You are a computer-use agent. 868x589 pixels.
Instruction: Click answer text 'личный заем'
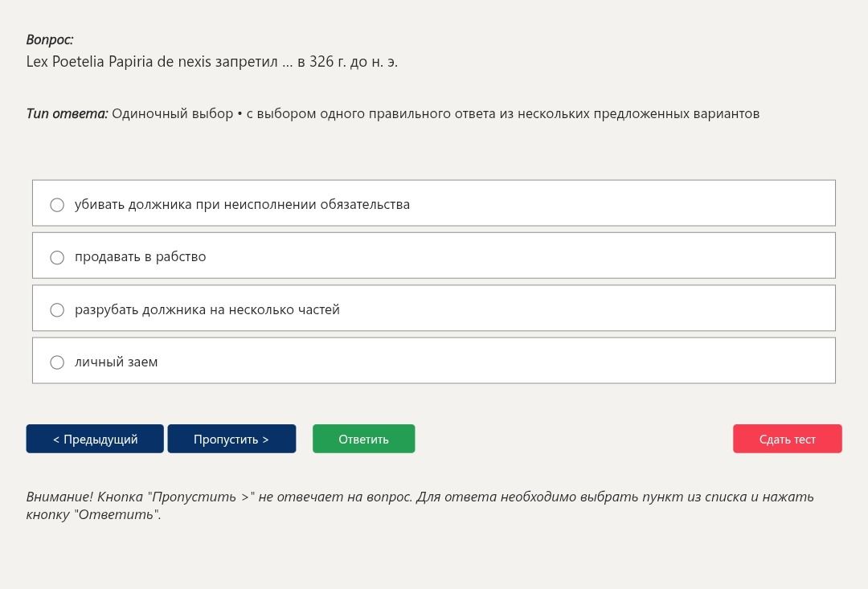pyautogui.click(x=117, y=362)
